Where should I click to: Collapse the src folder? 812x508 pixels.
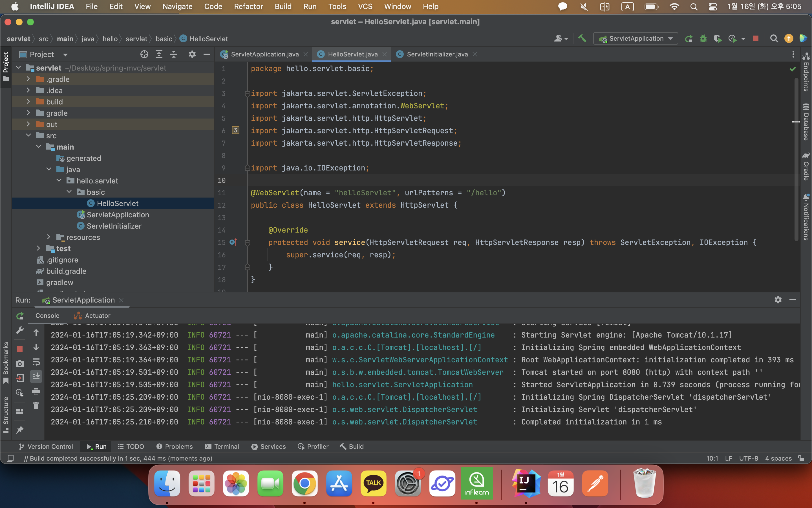[28, 135]
